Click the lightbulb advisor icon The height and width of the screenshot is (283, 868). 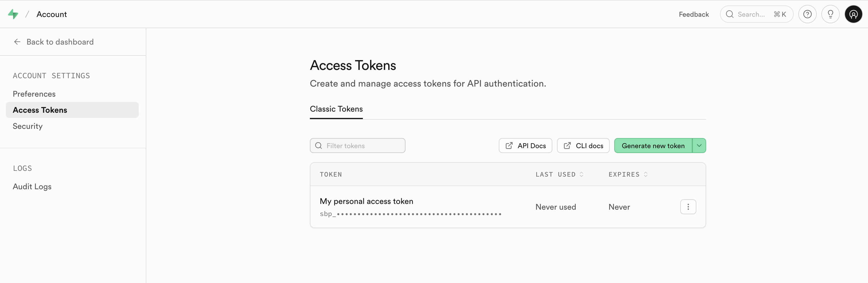tap(830, 14)
